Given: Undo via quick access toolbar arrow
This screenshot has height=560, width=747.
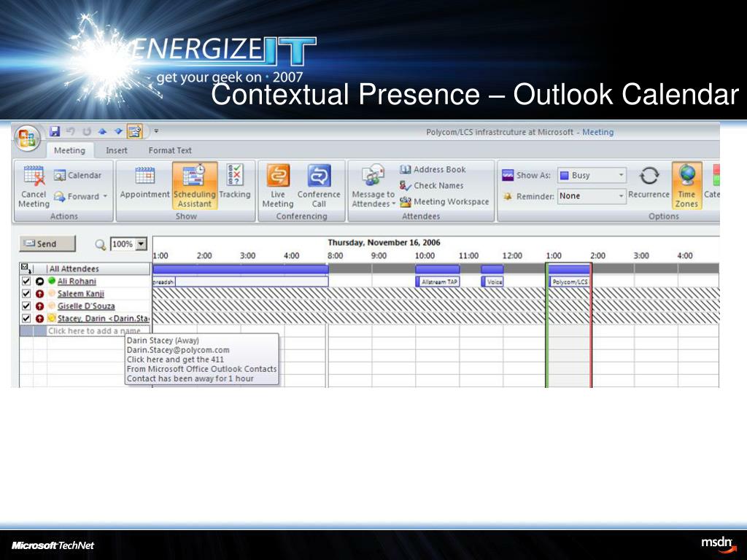Looking at the screenshot, I should coord(71,131).
